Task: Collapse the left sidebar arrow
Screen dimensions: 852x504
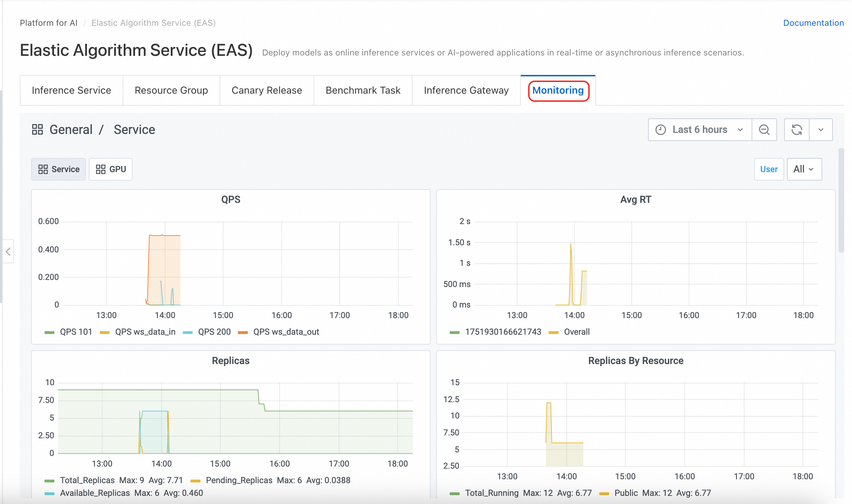Action: 8,252
